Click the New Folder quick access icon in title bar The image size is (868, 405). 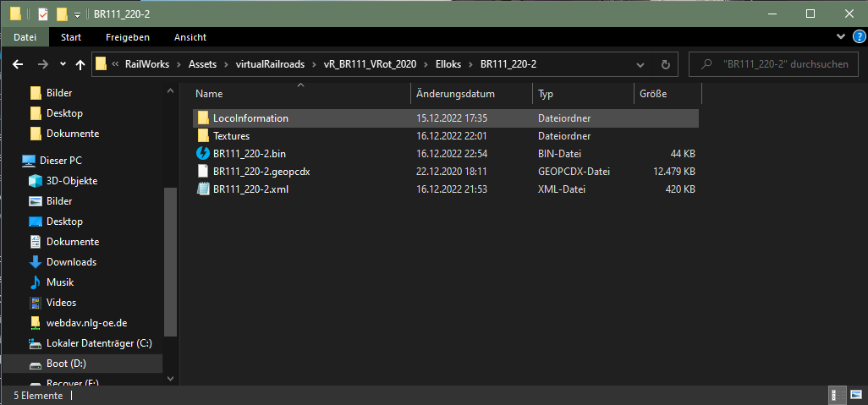coord(62,14)
